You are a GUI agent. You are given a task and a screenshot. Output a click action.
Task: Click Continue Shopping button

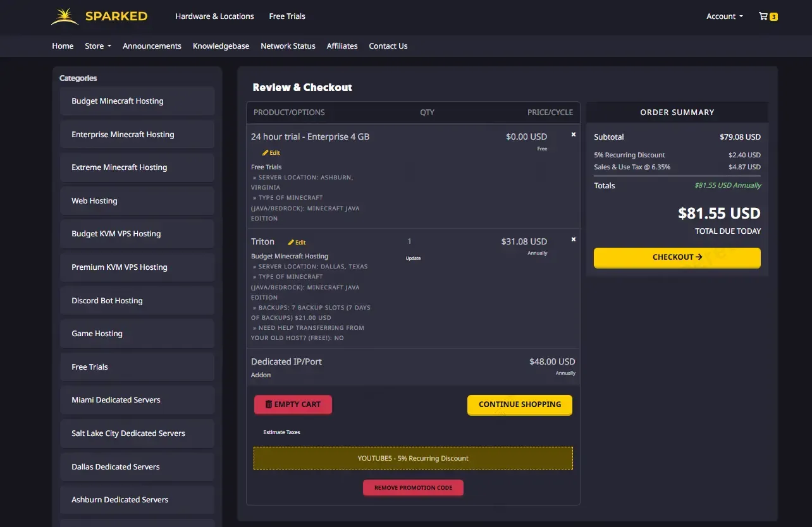click(519, 404)
